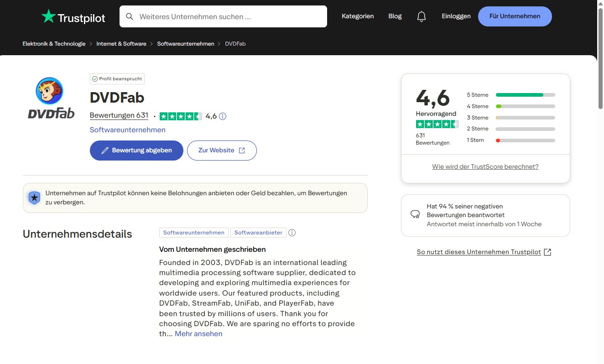Toggle the 1 Stern review filter
The width and height of the screenshot is (604, 364).
click(525, 140)
